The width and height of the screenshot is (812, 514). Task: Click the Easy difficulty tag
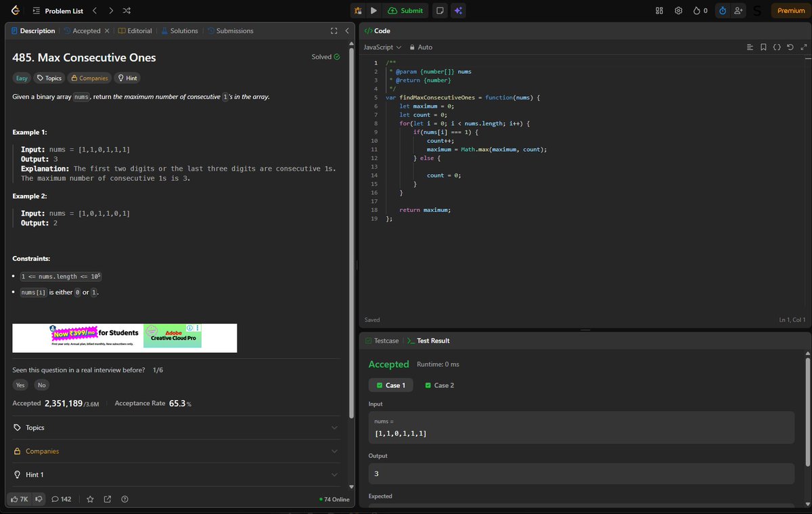22,78
